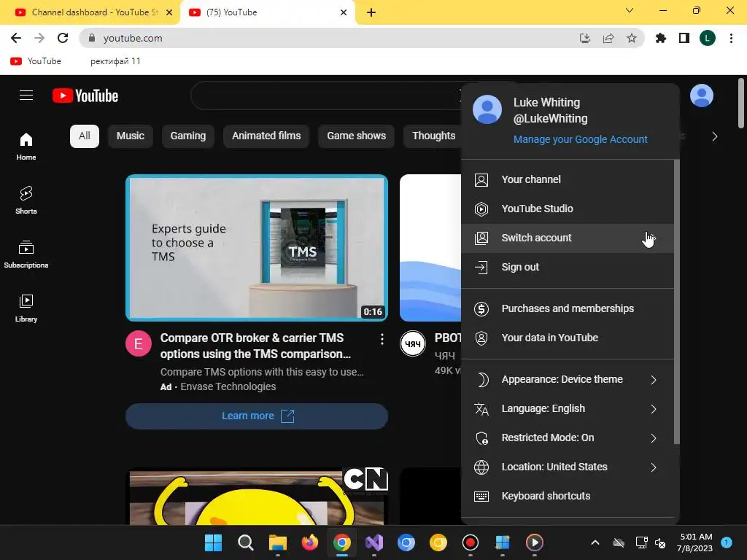
Task: Open Shorts in sidebar
Action: [26, 200]
